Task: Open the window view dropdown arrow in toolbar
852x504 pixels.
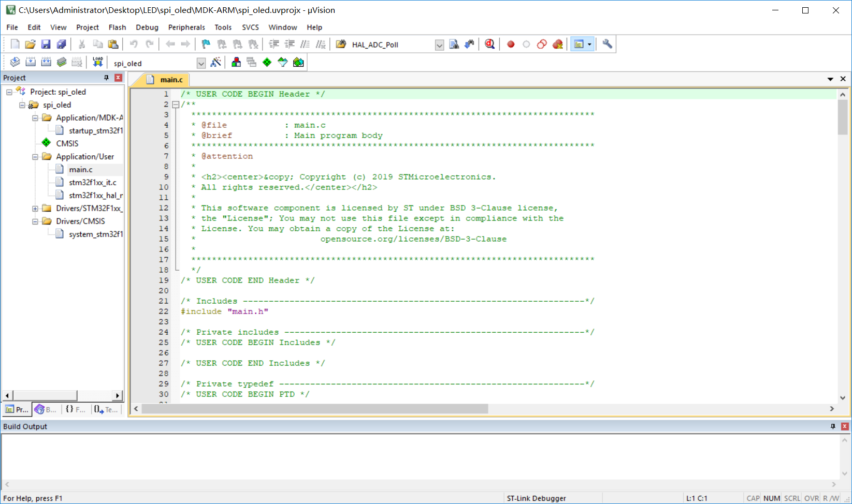Action: pyautogui.click(x=589, y=45)
